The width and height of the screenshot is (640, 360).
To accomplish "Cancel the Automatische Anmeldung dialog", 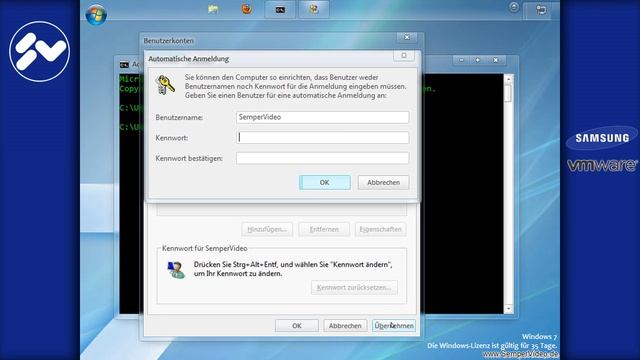I will (x=383, y=182).
